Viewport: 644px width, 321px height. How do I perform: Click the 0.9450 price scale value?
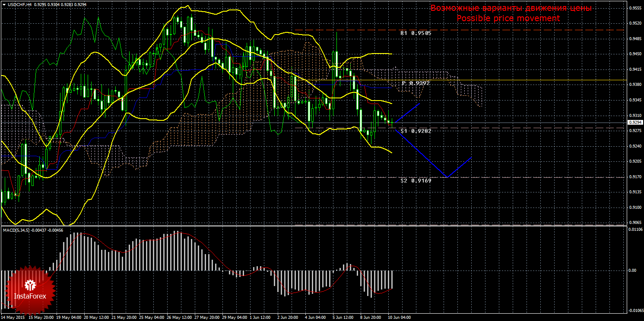point(634,54)
